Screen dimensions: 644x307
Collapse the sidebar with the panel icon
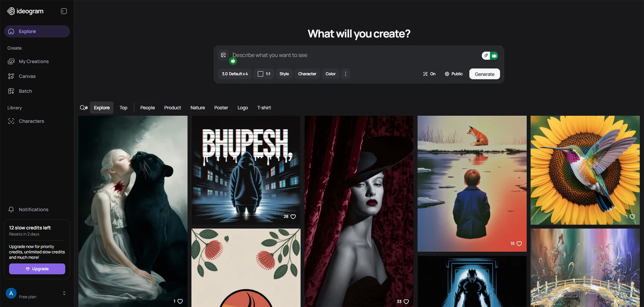(x=64, y=11)
